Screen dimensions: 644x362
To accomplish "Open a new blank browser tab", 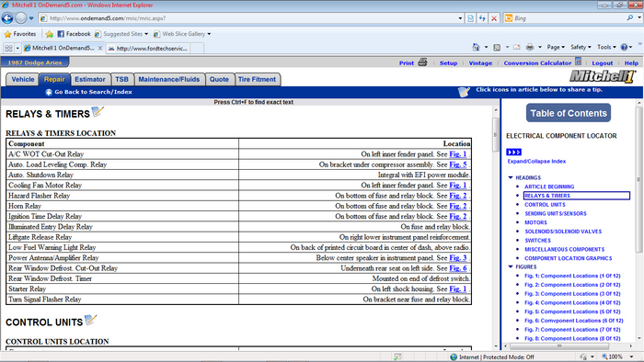I will [x=197, y=49].
